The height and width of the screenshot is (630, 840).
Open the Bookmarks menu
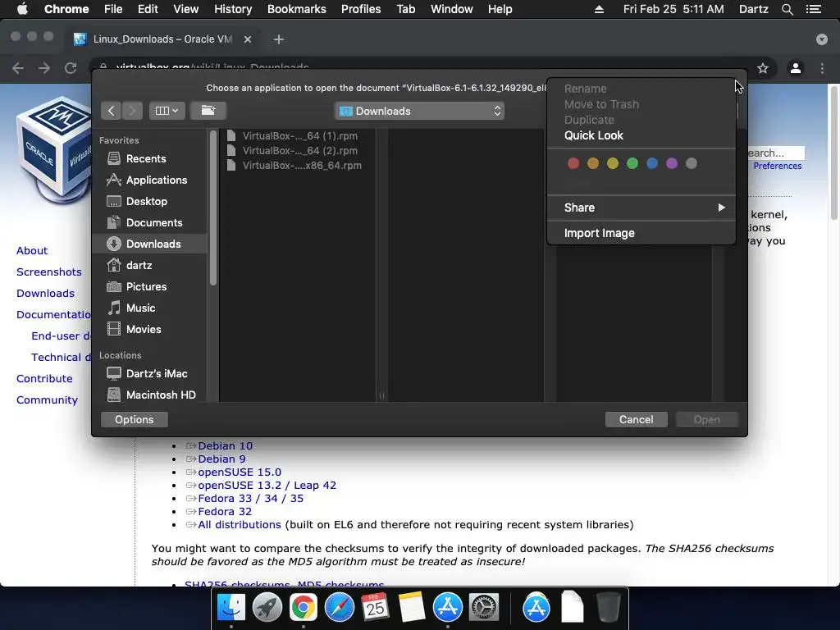(297, 9)
